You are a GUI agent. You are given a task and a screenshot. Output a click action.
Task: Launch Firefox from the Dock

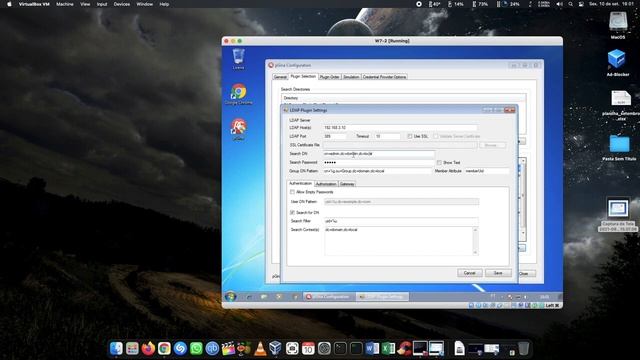(x=148, y=348)
